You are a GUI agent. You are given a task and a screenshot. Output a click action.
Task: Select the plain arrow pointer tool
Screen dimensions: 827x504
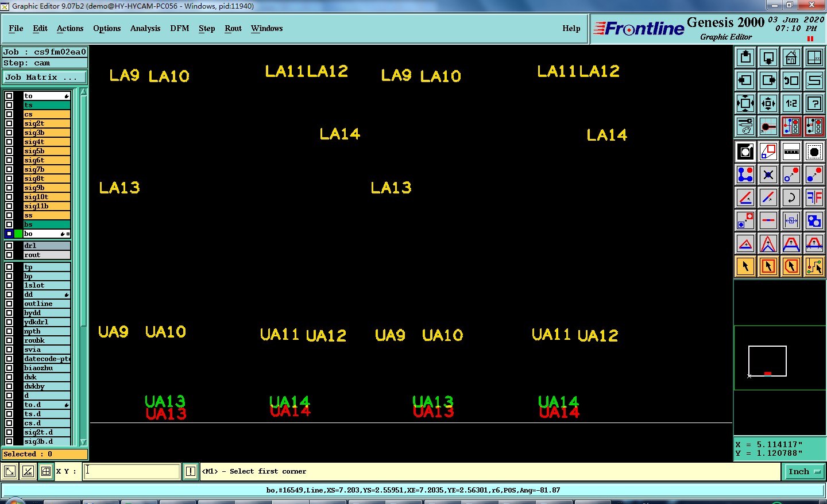(x=745, y=266)
